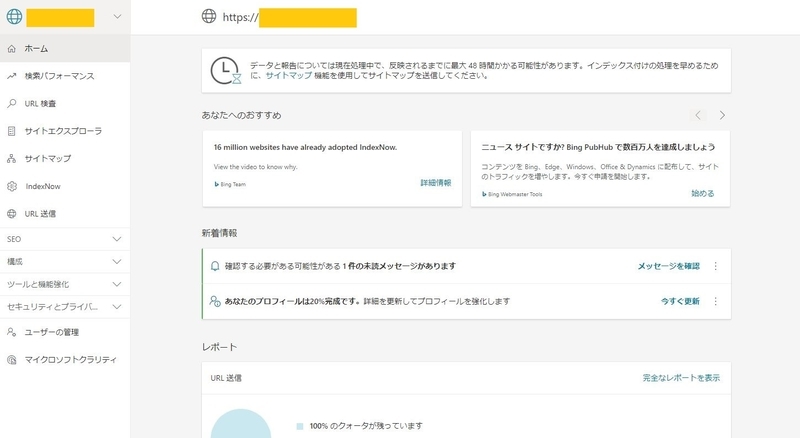This screenshot has width=800, height=438.
Task: Open URL 送信 in the sidebar
Action: (65, 214)
